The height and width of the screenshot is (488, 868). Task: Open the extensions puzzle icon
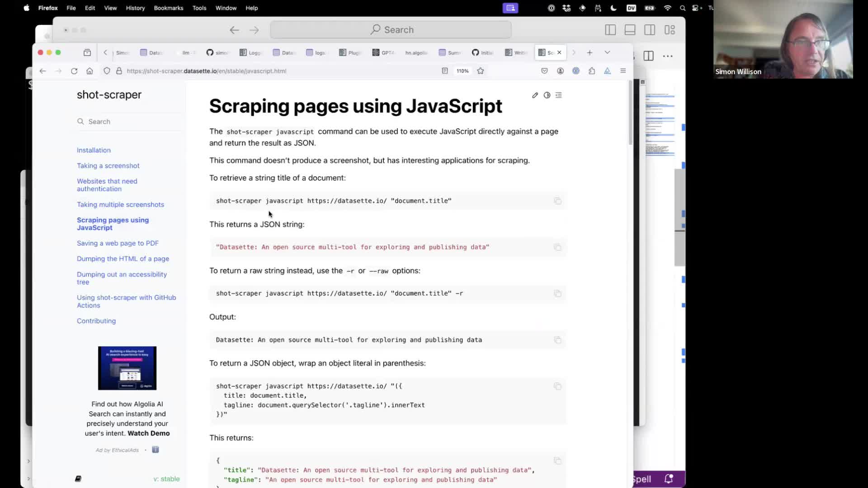click(x=592, y=71)
